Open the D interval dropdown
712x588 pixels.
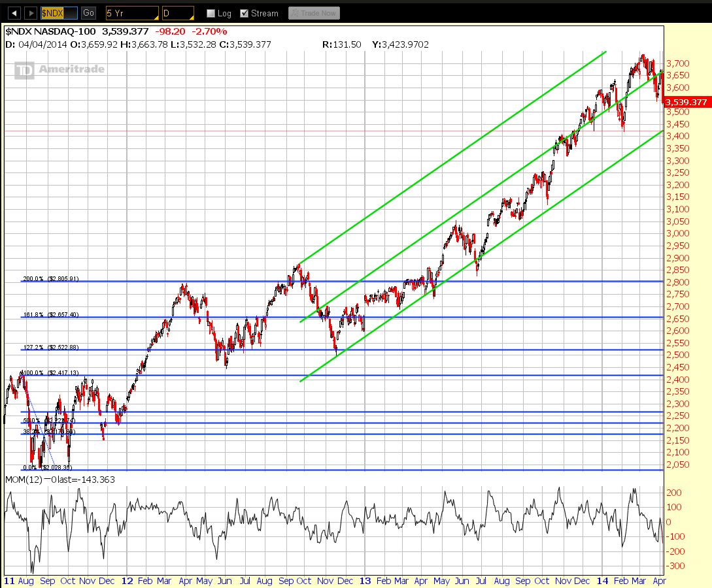pyautogui.click(x=178, y=13)
